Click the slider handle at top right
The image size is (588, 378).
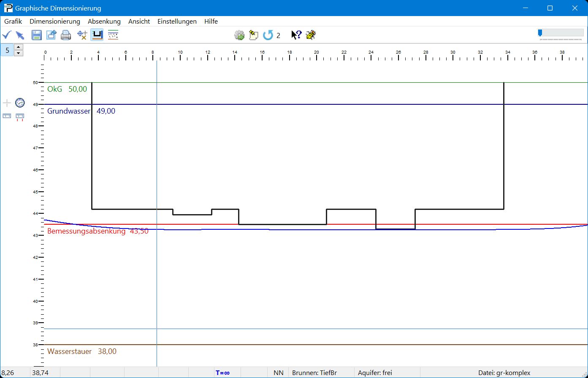[x=540, y=33]
